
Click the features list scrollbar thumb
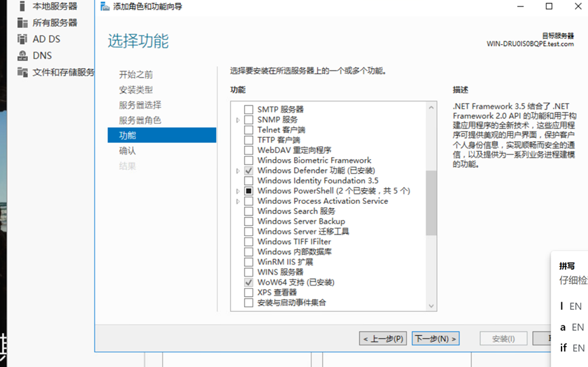(x=431, y=203)
